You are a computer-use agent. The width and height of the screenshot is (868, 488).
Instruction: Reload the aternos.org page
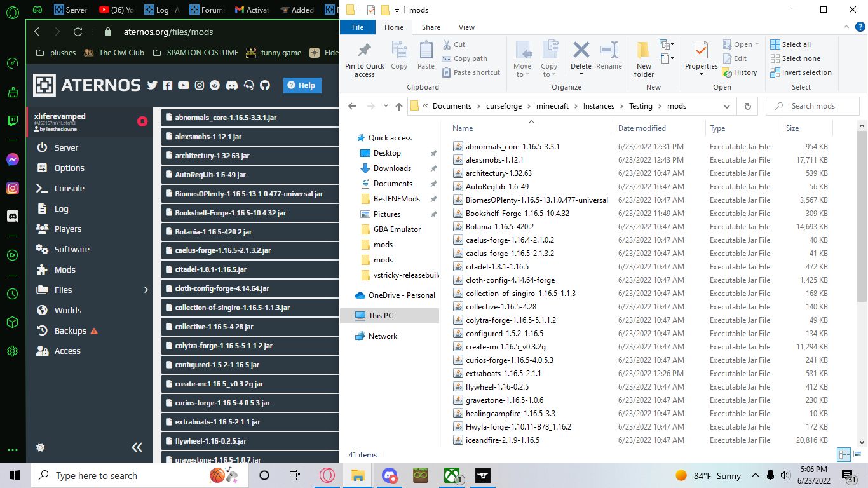[78, 32]
